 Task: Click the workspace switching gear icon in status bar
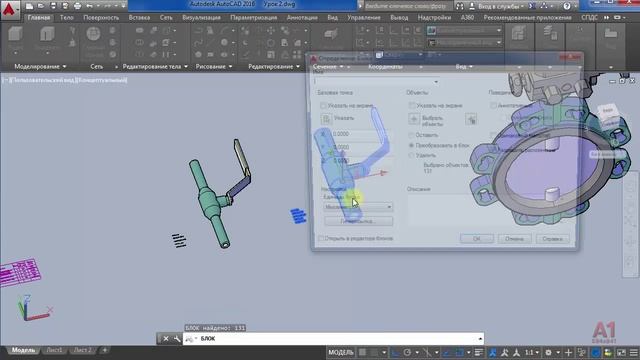click(x=548, y=352)
